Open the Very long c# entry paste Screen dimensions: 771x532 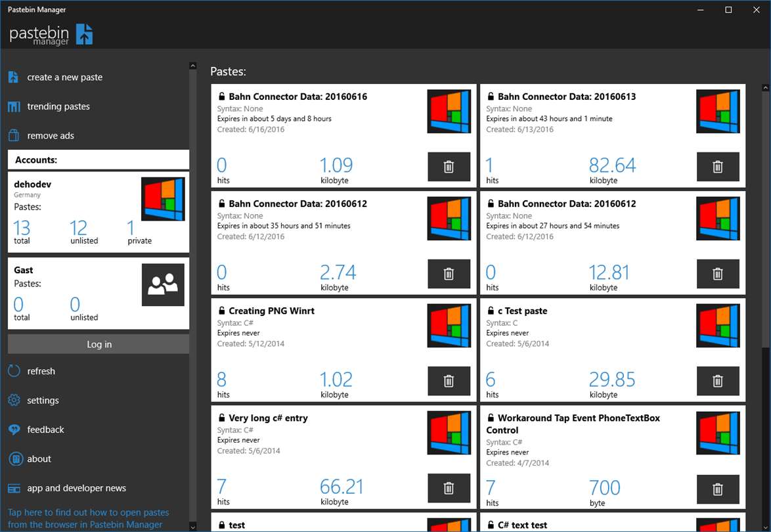click(268, 418)
